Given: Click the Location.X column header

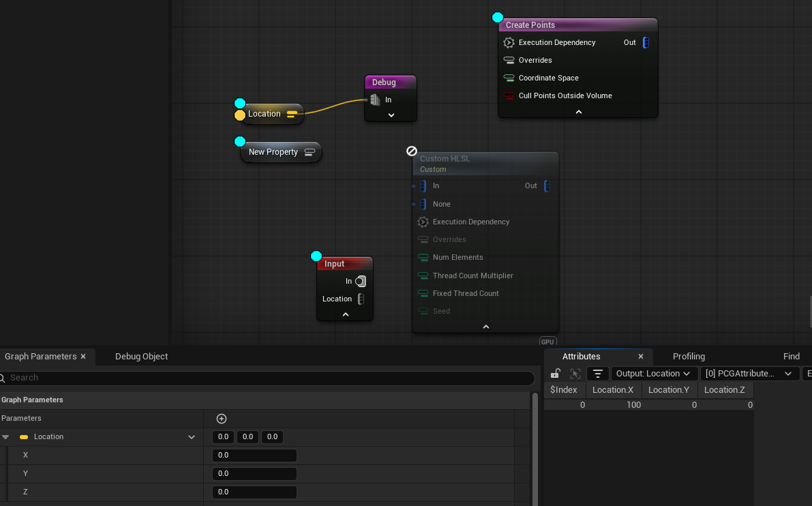Looking at the screenshot, I should pyautogui.click(x=613, y=390).
